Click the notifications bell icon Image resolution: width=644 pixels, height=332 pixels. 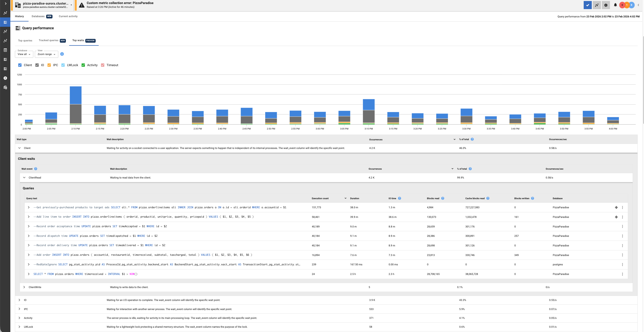[x=615, y=5]
